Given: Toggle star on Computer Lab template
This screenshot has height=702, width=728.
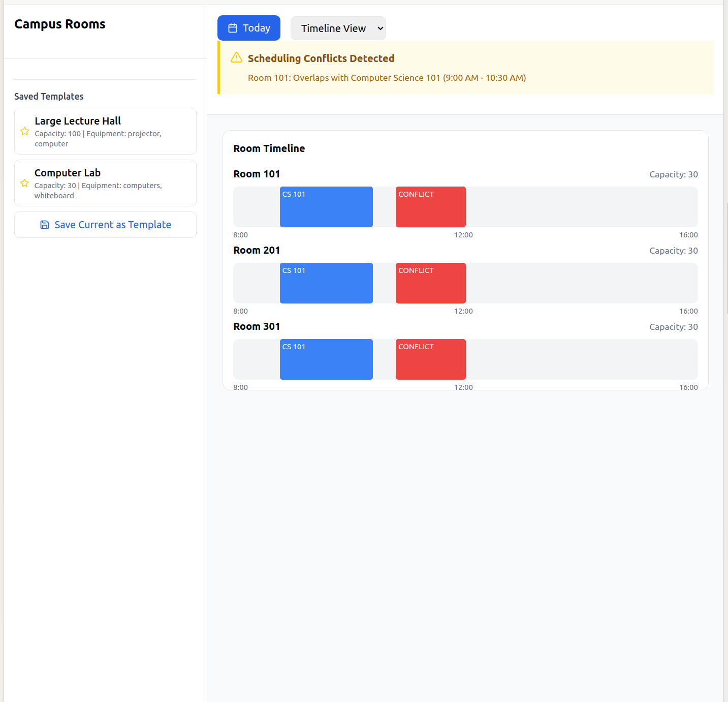Looking at the screenshot, I should pos(24,184).
